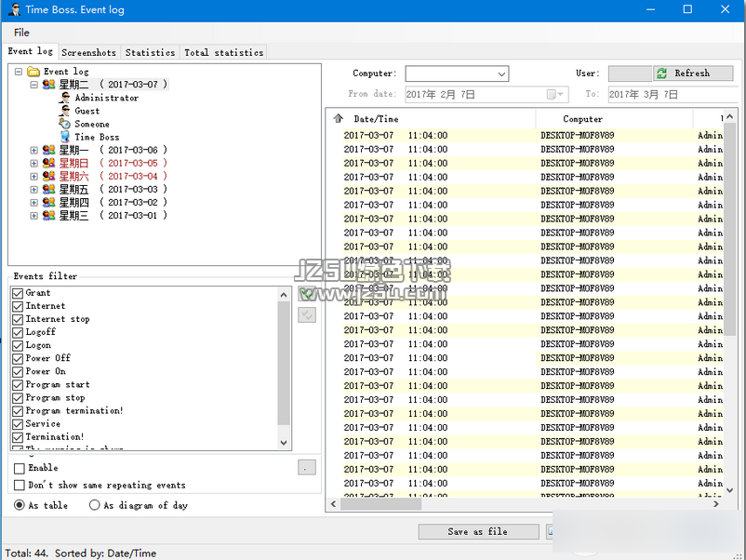Switch to the Event log tab
The width and height of the screenshot is (746, 560).
pyautogui.click(x=31, y=51)
